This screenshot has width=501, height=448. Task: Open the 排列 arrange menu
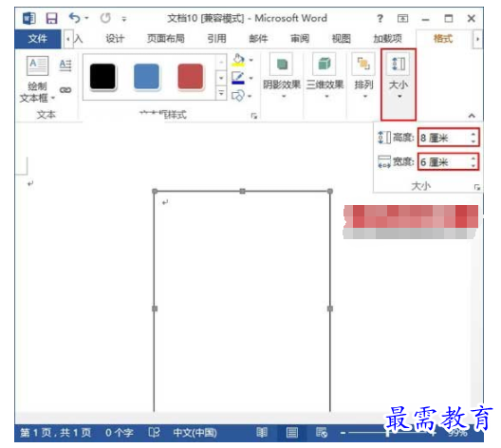coord(363,77)
